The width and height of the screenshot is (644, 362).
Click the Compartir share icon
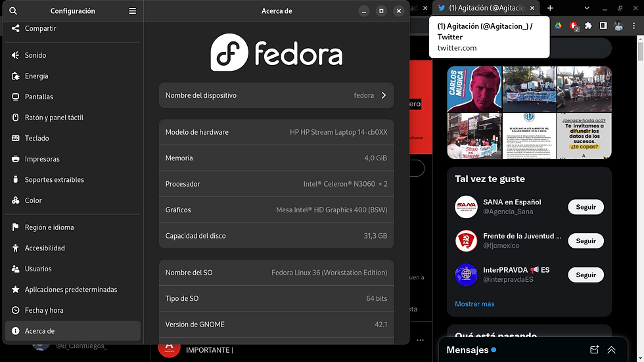15,28
